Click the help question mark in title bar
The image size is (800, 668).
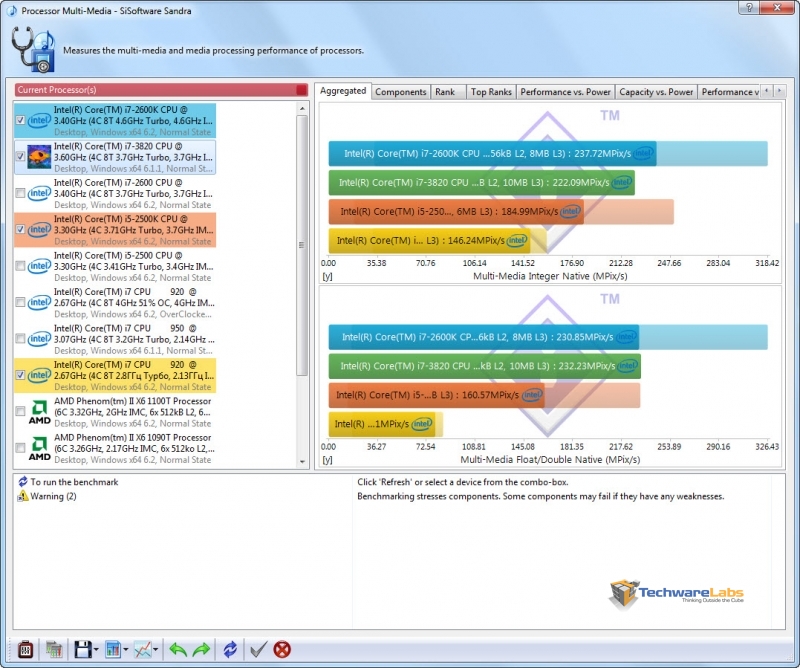tap(749, 7)
